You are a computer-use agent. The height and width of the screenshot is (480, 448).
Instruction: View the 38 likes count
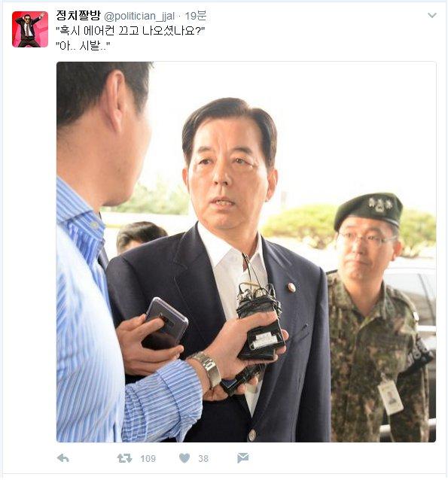[203, 459]
